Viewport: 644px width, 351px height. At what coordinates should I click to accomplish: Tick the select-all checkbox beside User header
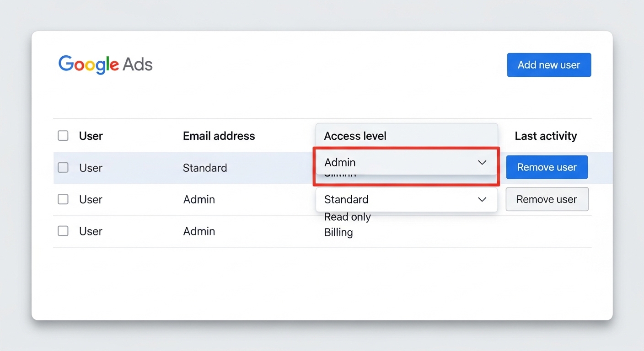(x=63, y=136)
